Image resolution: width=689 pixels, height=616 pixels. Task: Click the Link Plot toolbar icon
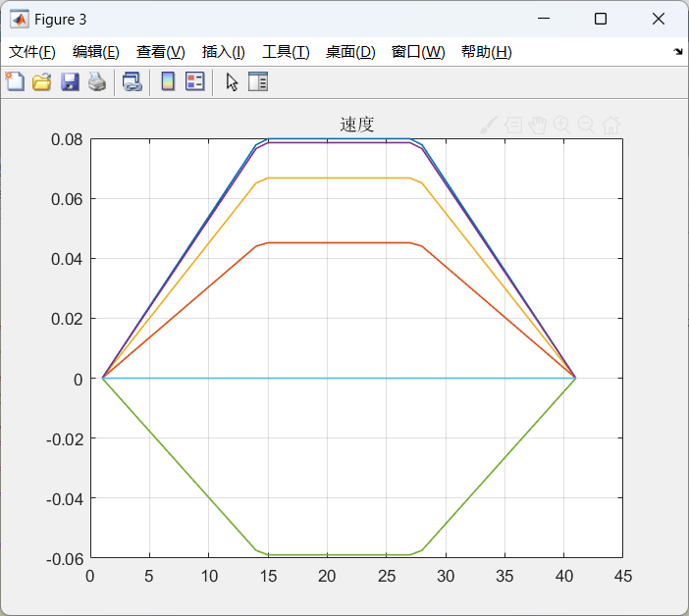pyautogui.click(x=132, y=81)
